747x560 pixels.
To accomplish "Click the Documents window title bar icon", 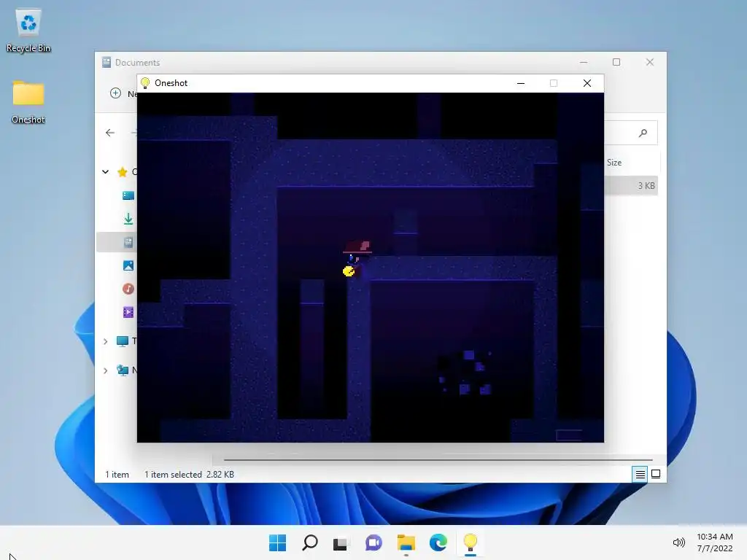I will pyautogui.click(x=107, y=63).
